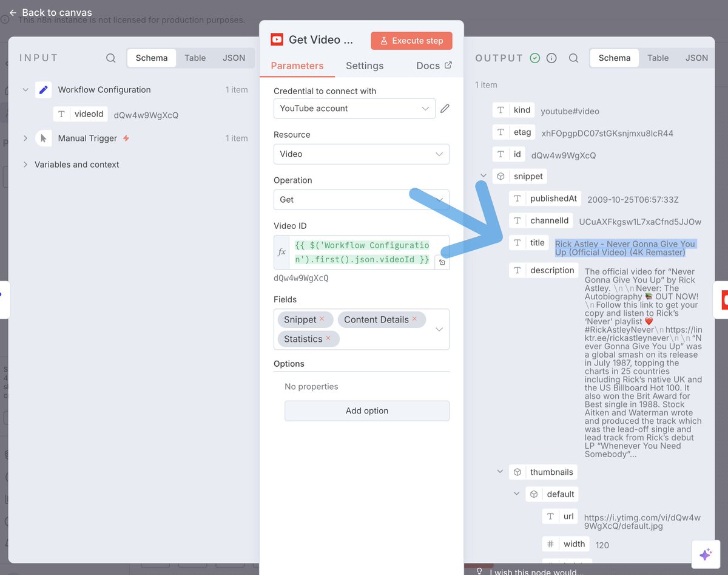Select input JSON view
The image size is (728, 575).
[234, 58]
